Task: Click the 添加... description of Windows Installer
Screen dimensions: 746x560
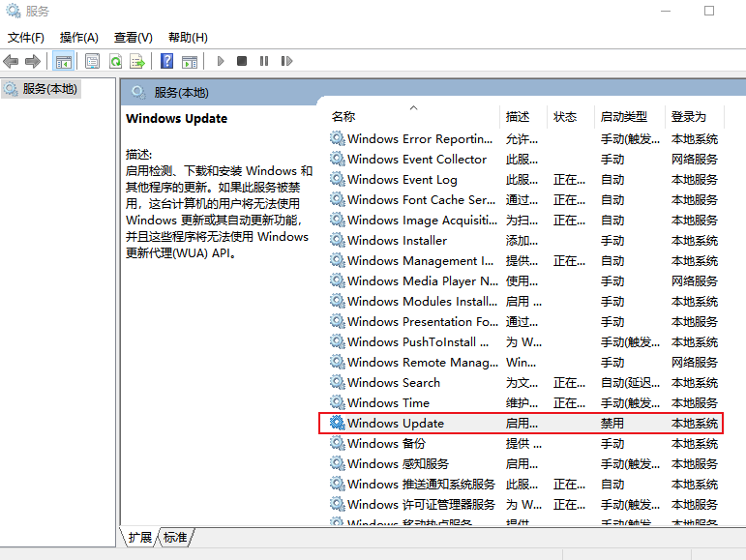Action: pos(522,241)
